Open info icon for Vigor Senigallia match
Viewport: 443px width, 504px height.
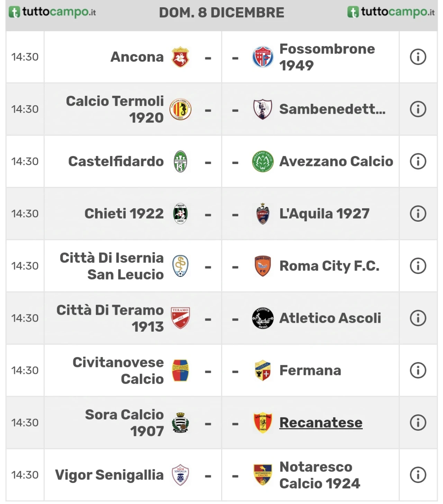pos(418,475)
